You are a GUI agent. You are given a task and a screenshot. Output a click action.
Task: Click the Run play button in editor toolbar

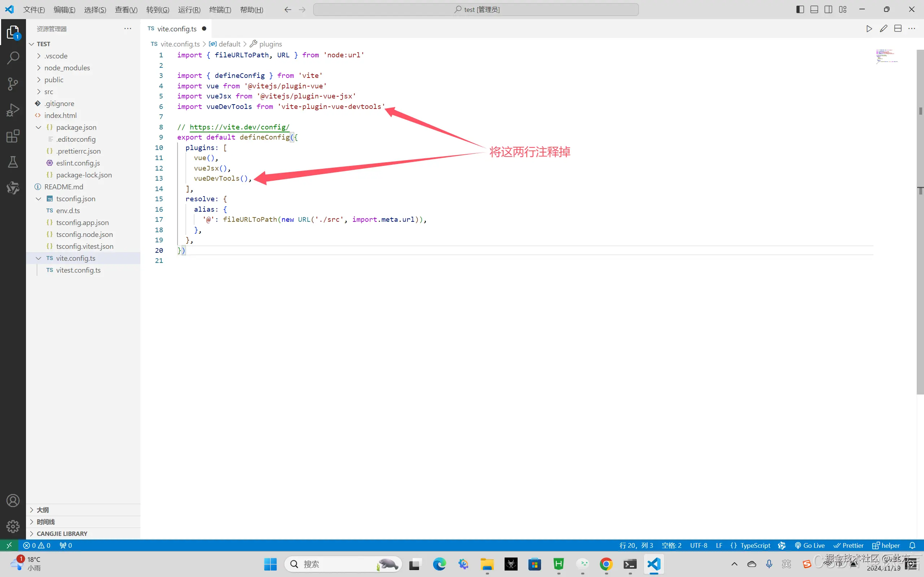click(x=869, y=28)
